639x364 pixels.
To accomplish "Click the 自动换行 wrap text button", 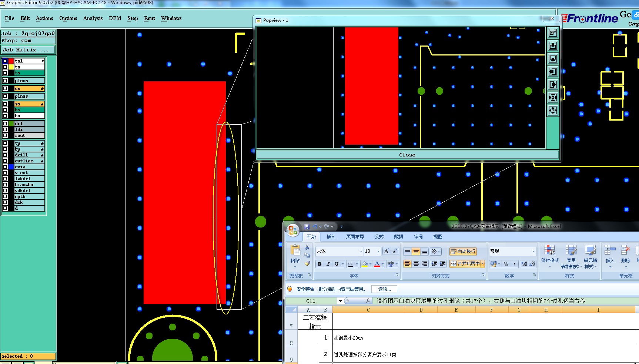I will (463, 252).
